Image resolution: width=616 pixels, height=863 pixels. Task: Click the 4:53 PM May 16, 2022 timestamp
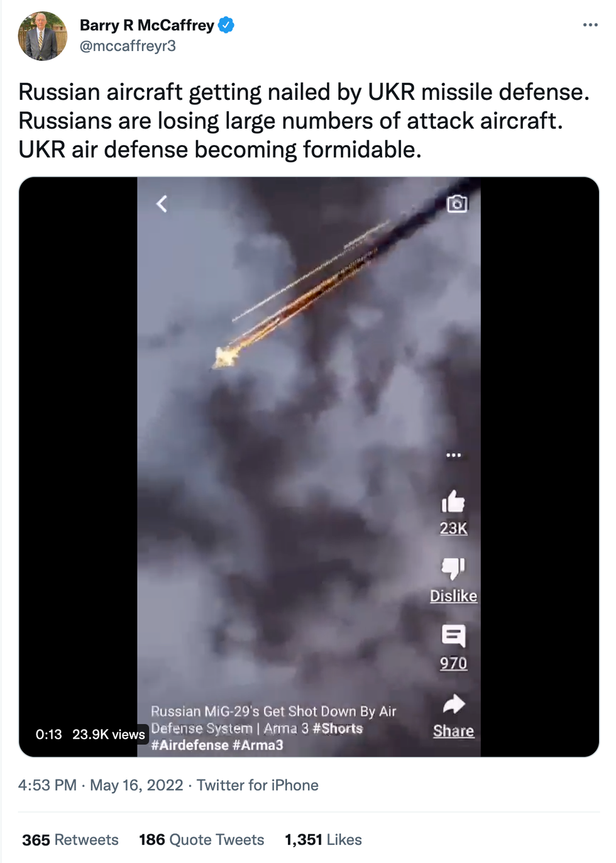click(x=101, y=785)
